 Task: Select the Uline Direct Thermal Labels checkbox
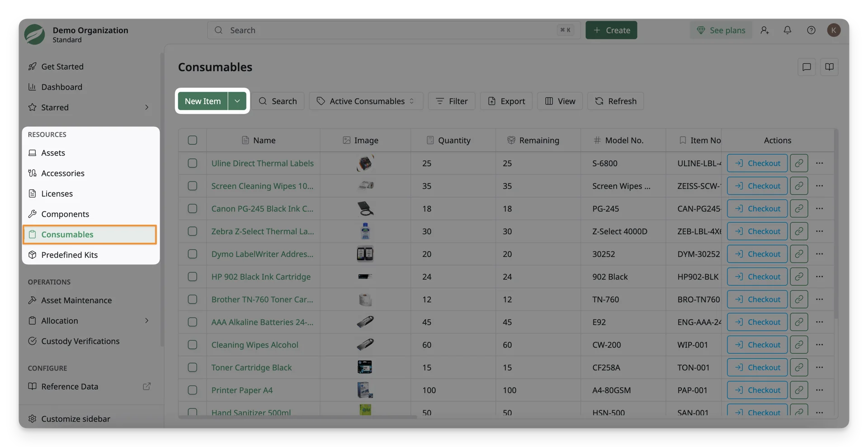193,163
